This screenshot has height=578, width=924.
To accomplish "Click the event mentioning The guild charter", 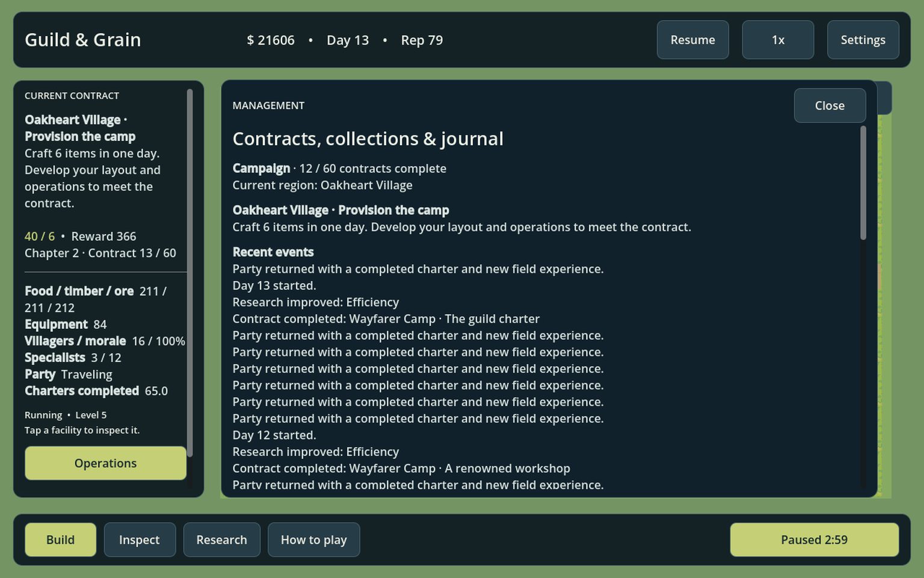I will pyautogui.click(x=386, y=319).
